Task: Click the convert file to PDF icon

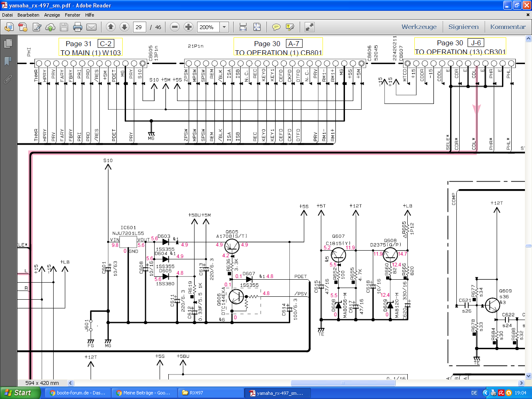Action: click(23, 27)
